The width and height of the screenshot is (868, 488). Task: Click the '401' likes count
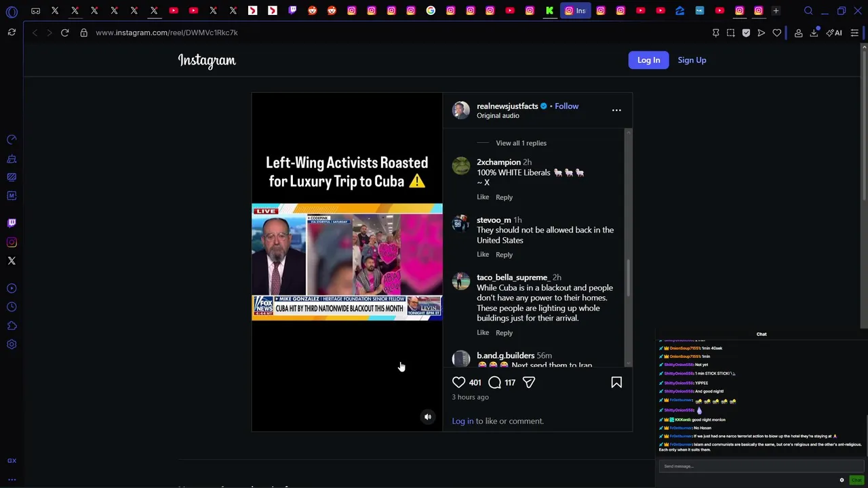coord(475,382)
